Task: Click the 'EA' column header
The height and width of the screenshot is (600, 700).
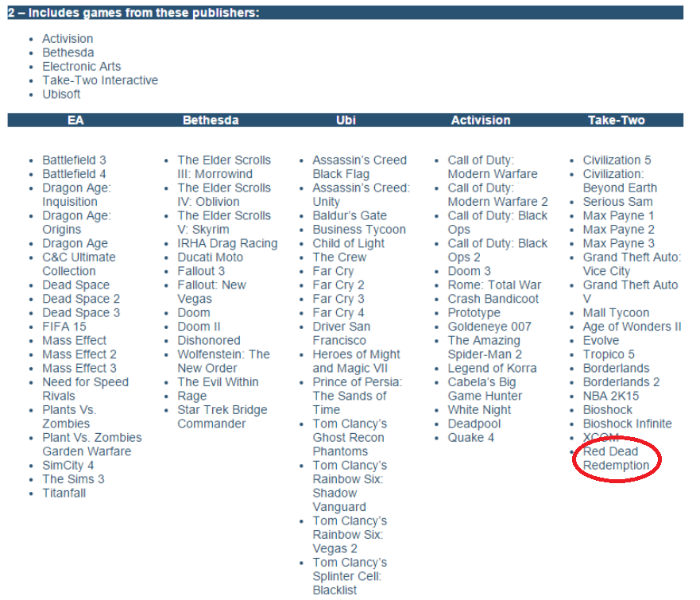Action: (x=75, y=120)
